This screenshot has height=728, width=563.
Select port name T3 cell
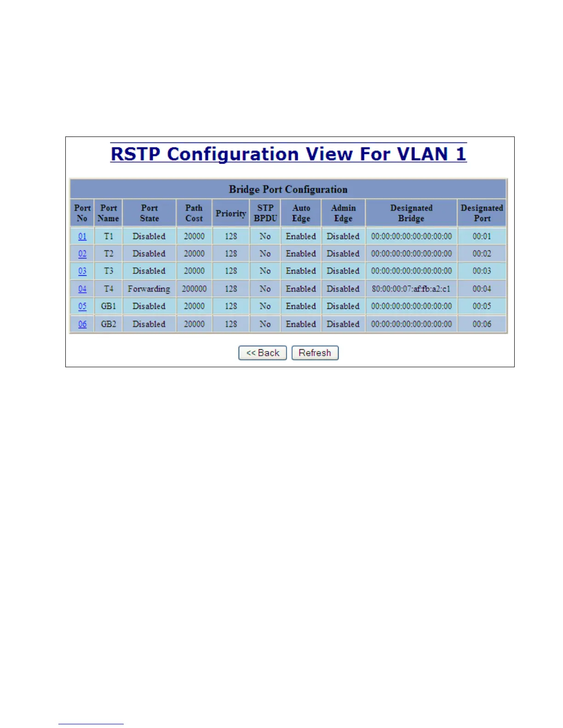[x=109, y=271]
